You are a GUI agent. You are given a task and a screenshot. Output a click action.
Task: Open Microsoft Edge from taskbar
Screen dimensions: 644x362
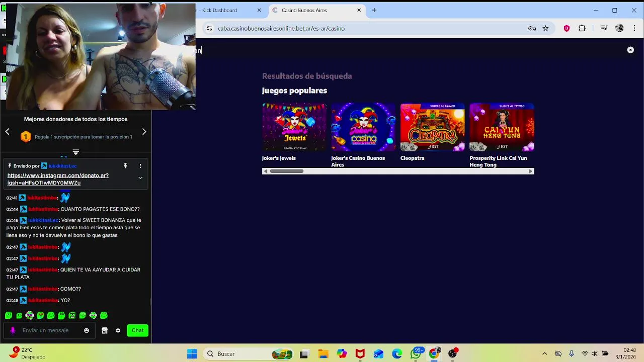point(397,354)
